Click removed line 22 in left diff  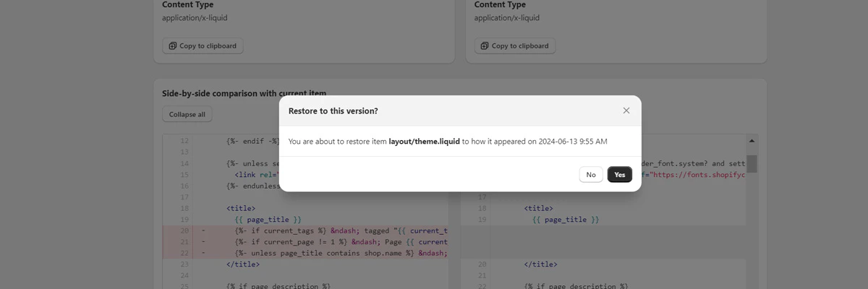[x=305, y=253]
